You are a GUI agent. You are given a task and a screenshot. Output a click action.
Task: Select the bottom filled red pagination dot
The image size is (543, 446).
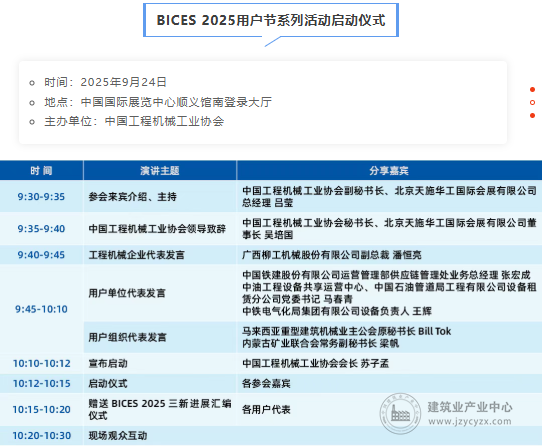pos(533,115)
